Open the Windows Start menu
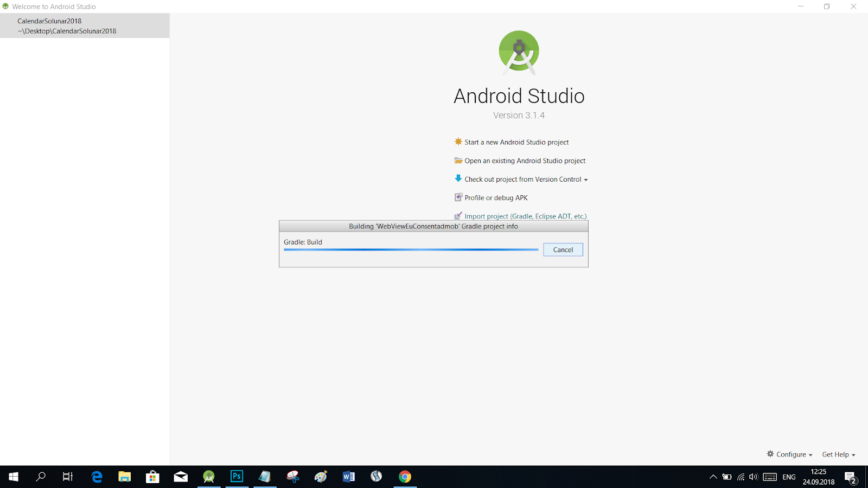Image resolution: width=868 pixels, height=488 pixels. [14, 477]
